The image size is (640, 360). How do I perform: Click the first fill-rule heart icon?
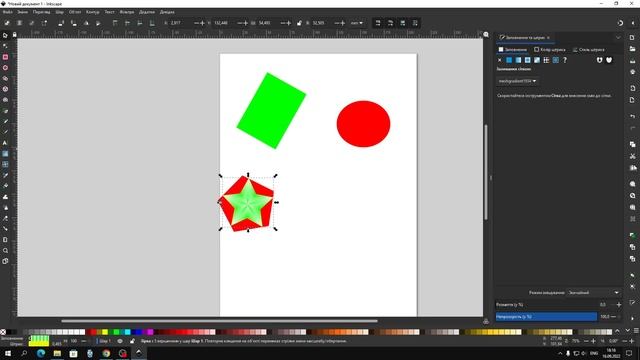pos(599,60)
